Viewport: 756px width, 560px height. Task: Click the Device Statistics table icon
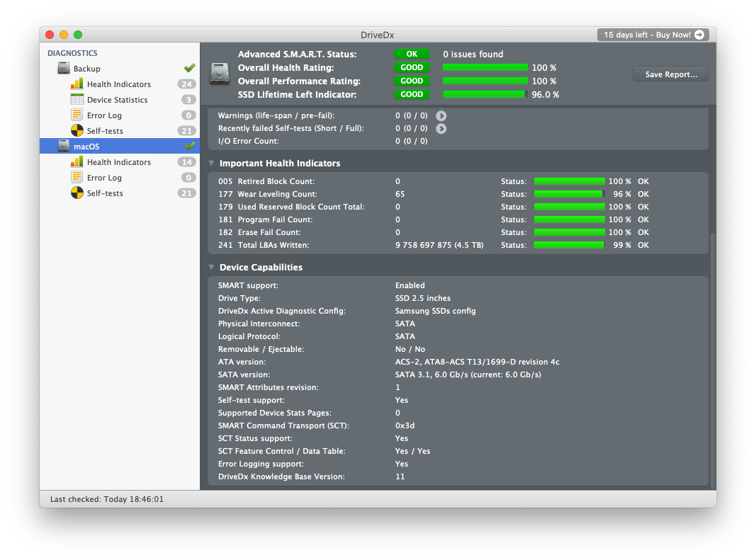click(x=77, y=99)
